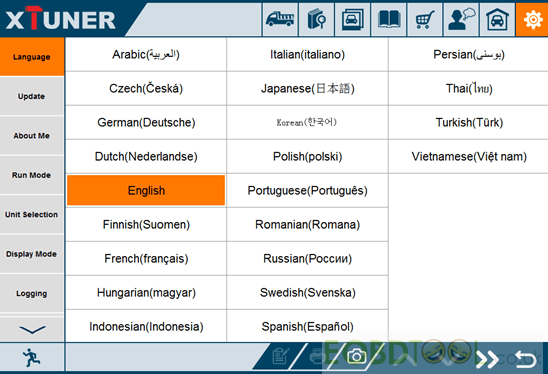Screen dimensions: 548x374
Task: Click the printer icon in bottom bar
Action: pyautogui.click(x=317, y=357)
